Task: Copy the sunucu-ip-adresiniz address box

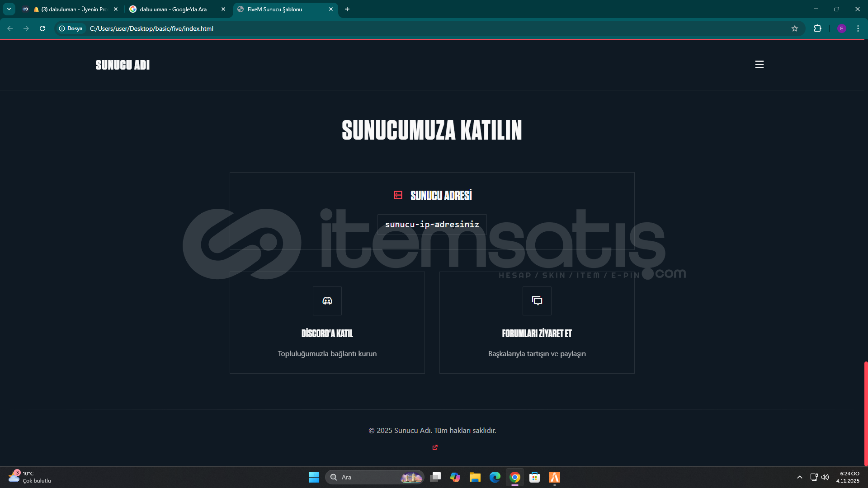Action: pos(432,224)
